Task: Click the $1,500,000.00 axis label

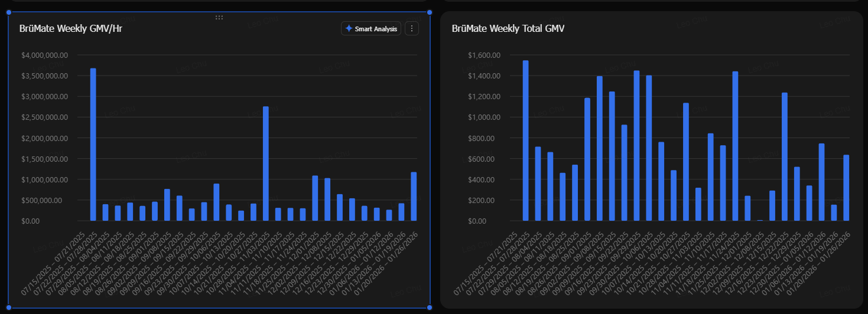Action: (45, 159)
